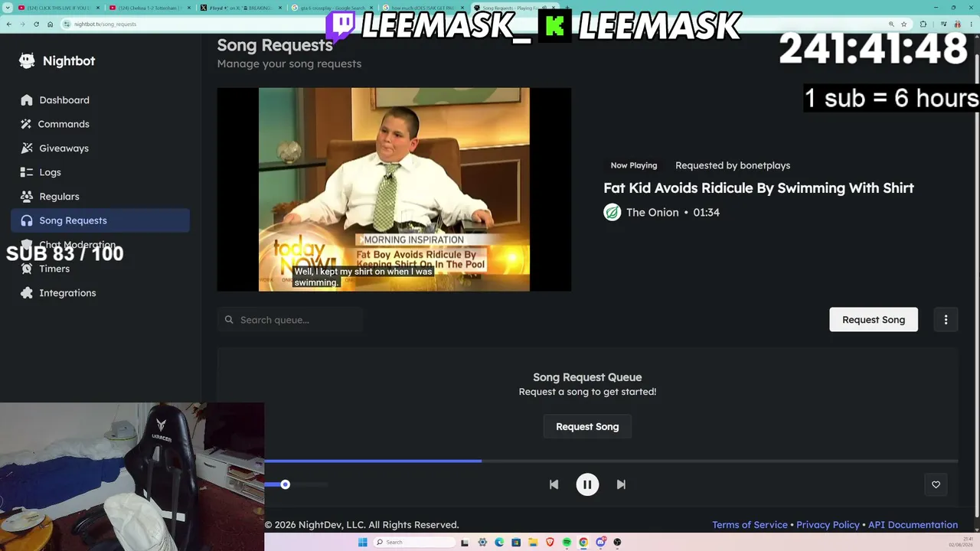The image size is (980, 551).
Task: Switch to Chrome in the taskbar
Action: tap(583, 543)
